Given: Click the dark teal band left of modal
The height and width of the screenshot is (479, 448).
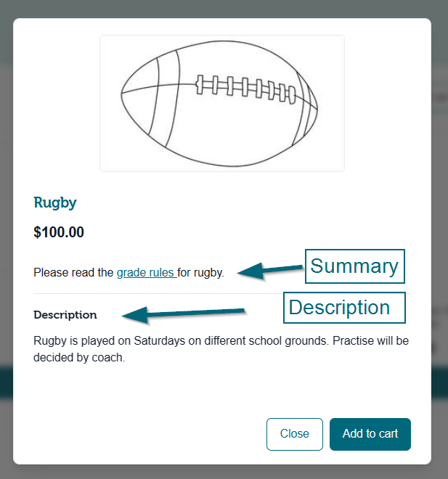Looking at the screenshot, I should 6,382.
